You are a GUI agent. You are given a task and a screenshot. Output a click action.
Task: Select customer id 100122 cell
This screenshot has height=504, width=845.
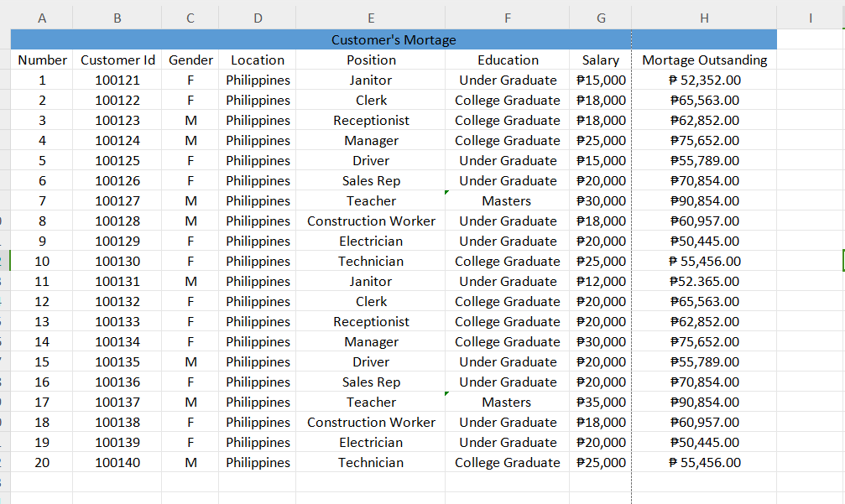[x=117, y=100]
